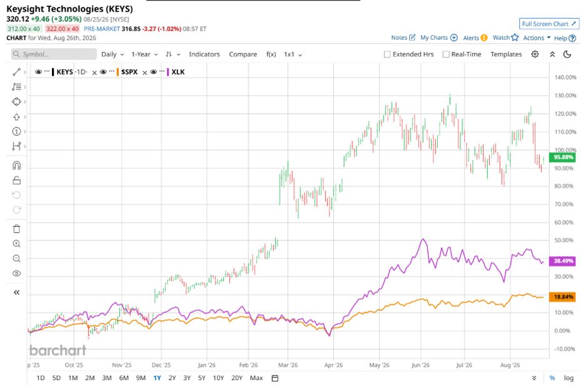
Task: Select the 3M time range
Action: [x=107, y=378]
